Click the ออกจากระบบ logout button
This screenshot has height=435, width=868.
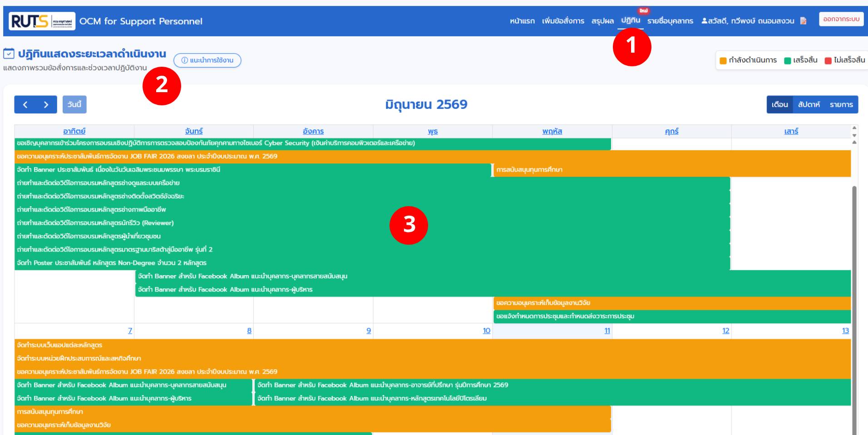(841, 19)
